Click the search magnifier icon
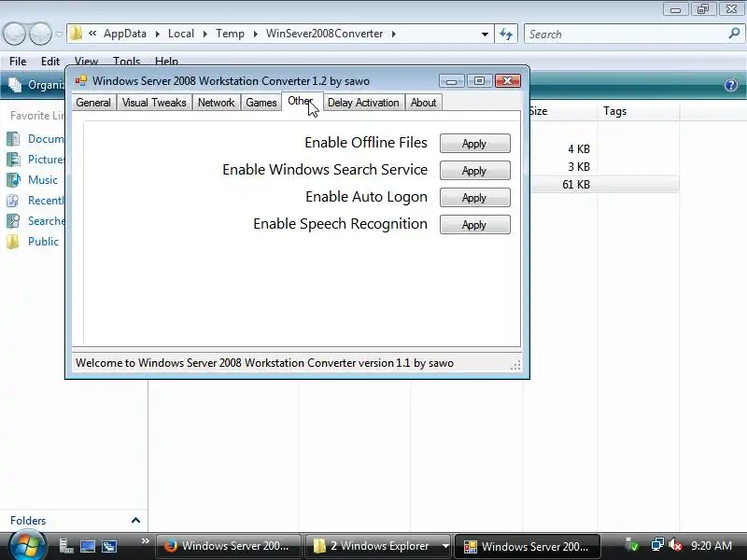The width and height of the screenshot is (747, 560). pyautogui.click(x=734, y=34)
